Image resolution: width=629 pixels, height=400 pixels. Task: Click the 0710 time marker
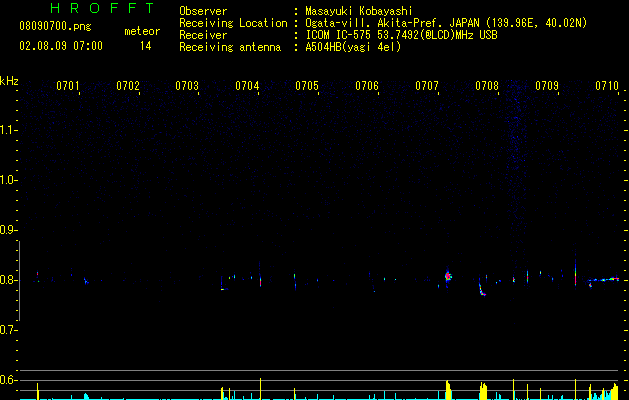(x=607, y=86)
